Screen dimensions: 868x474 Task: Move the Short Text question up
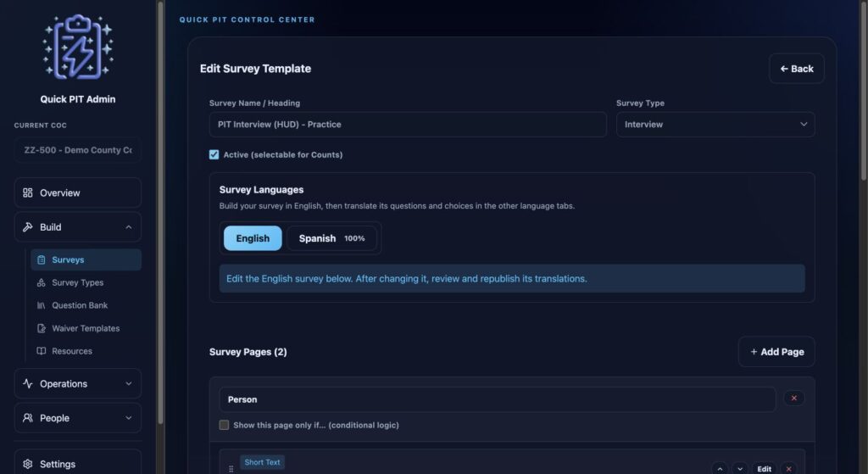pyautogui.click(x=720, y=468)
